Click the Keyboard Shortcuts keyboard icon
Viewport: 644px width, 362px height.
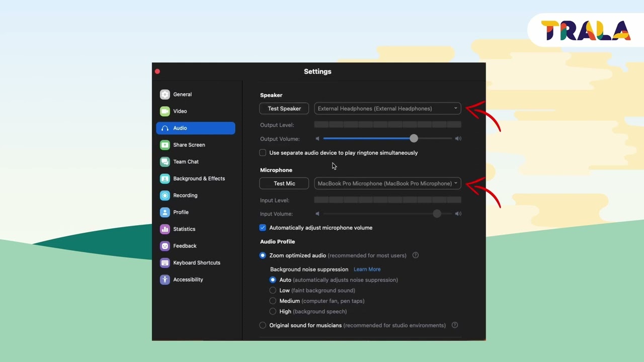coord(165,263)
